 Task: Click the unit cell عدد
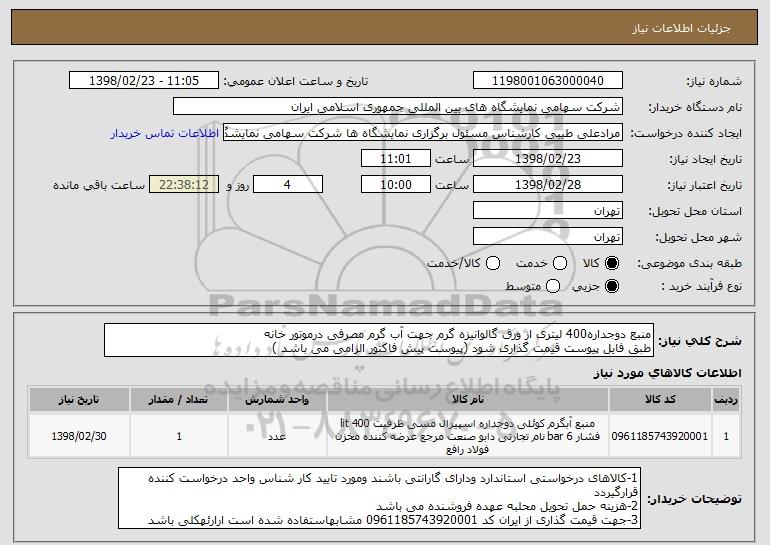[277, 436]
